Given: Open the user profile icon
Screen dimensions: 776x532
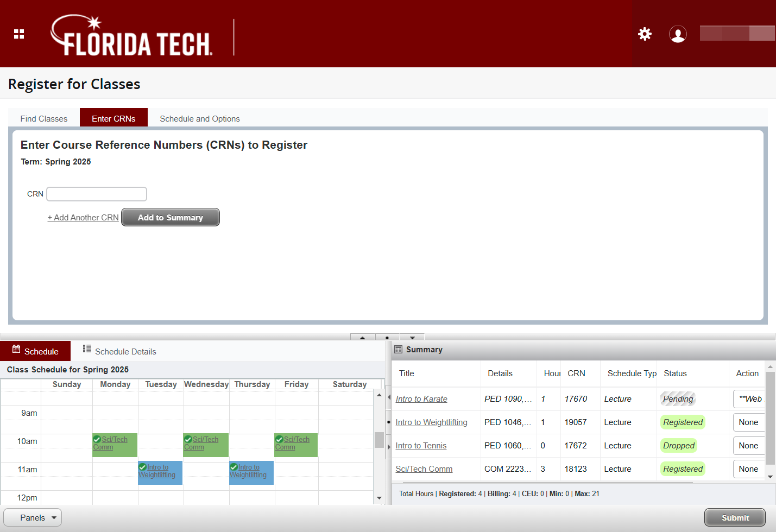Looking at the screenshot, I should tap(678, 34).
